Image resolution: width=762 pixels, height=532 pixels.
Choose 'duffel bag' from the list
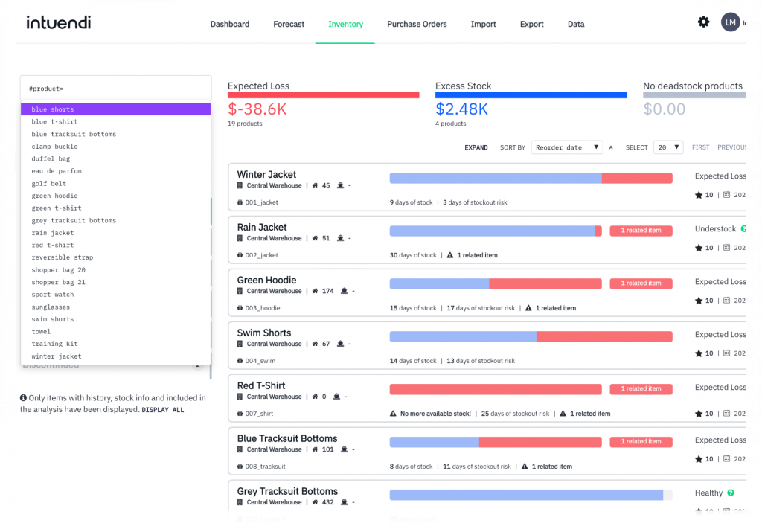click(115, 159)
